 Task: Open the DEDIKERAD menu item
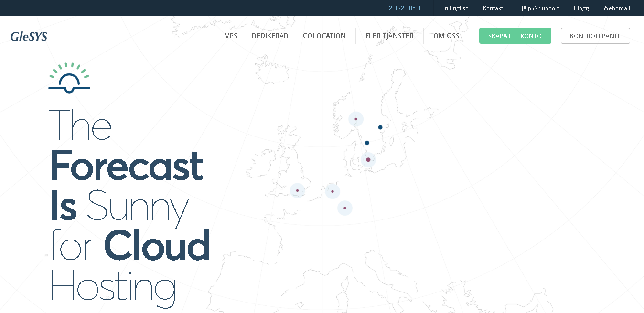point(270,36)
